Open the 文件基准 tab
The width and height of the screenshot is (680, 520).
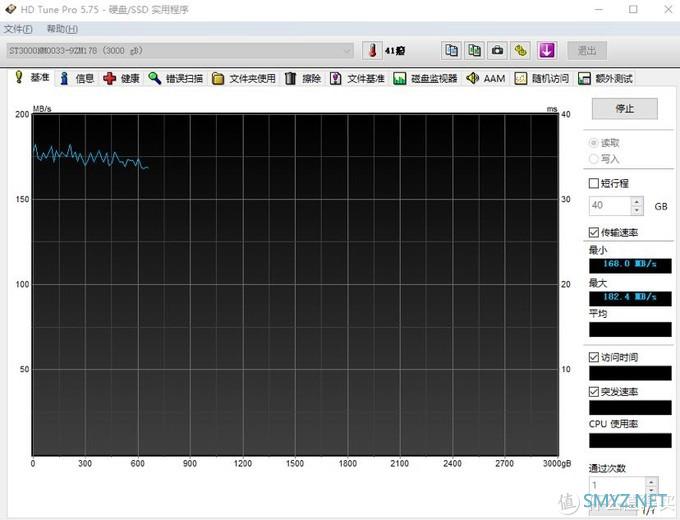(x=357, y=78)
